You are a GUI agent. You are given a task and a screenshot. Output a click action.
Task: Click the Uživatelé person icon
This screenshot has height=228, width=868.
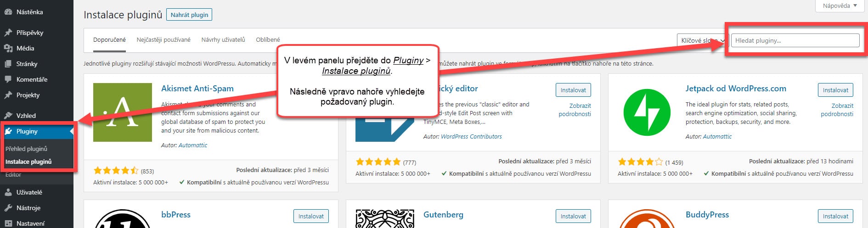coord(8,192)
